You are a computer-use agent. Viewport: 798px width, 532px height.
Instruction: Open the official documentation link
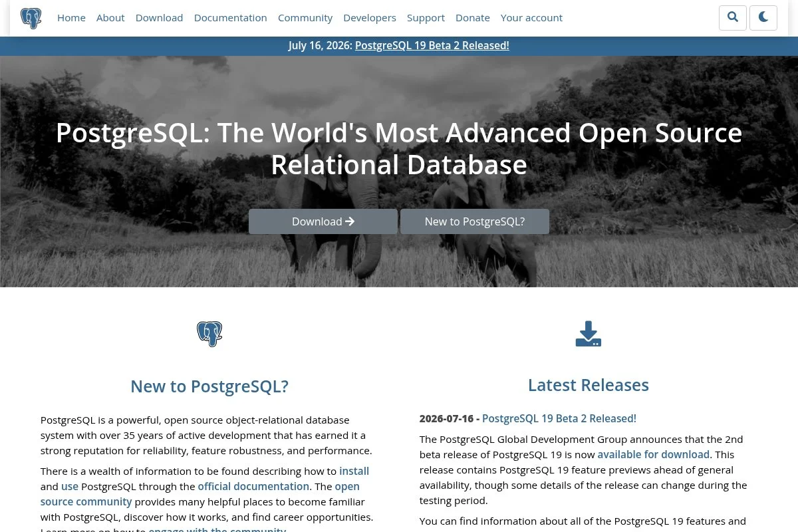(x=253, y=487)
